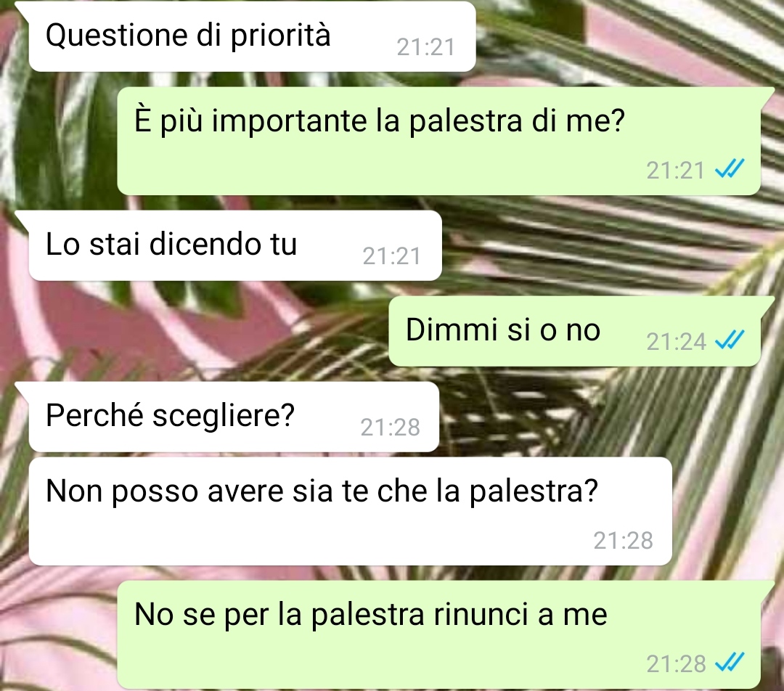Viewport: 784px width, 691px height.
Task: Tap the pink wallpaper area left of 'Dimmi si o no'
Action: (200, 331)
